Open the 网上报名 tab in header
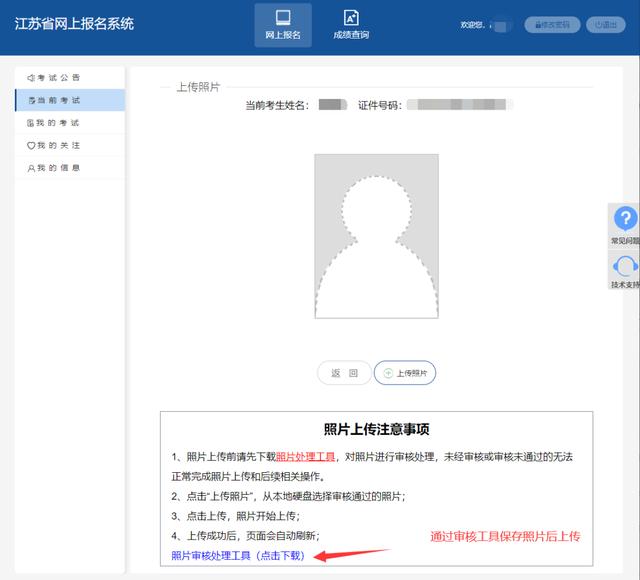Screen dimensions: 640x580 282,26
